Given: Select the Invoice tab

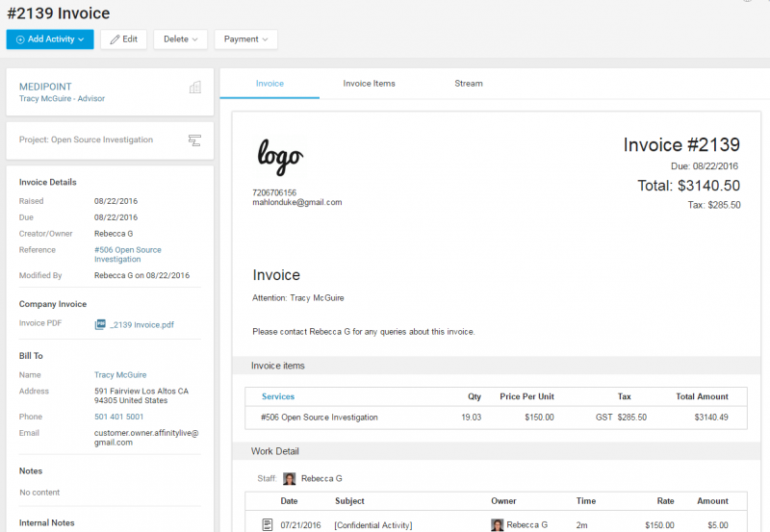Looking at the screenshot, I should tap(269, 84).
